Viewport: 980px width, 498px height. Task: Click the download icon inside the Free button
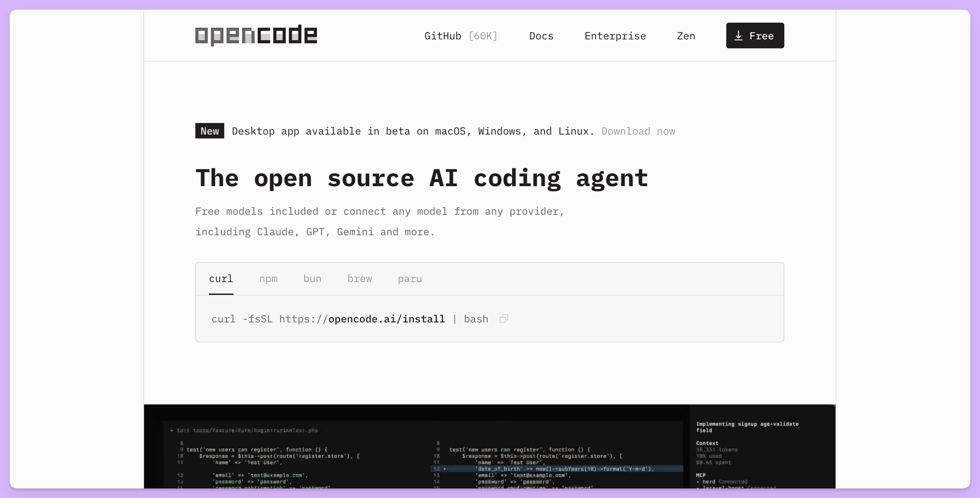[x=738, y=35]
